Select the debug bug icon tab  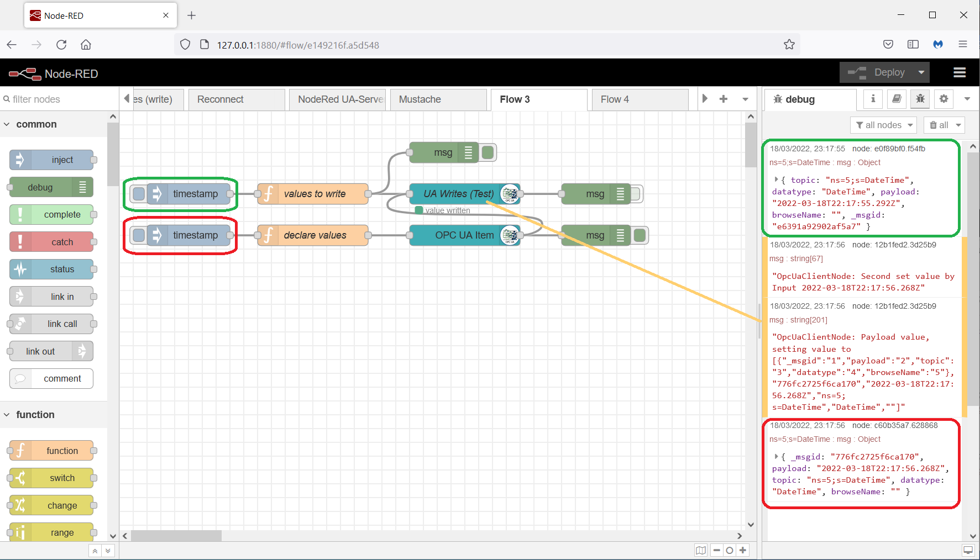pyautogui.click(x=920, y=99)
